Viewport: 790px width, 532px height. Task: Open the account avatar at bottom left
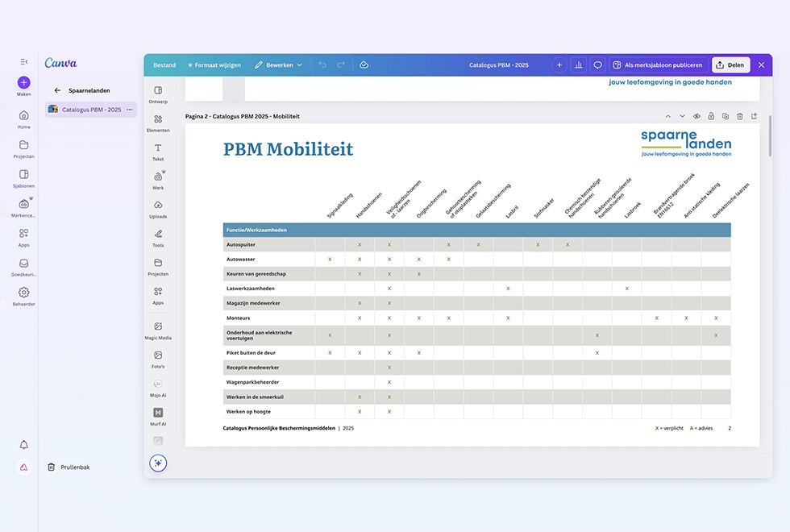point(23,467)
